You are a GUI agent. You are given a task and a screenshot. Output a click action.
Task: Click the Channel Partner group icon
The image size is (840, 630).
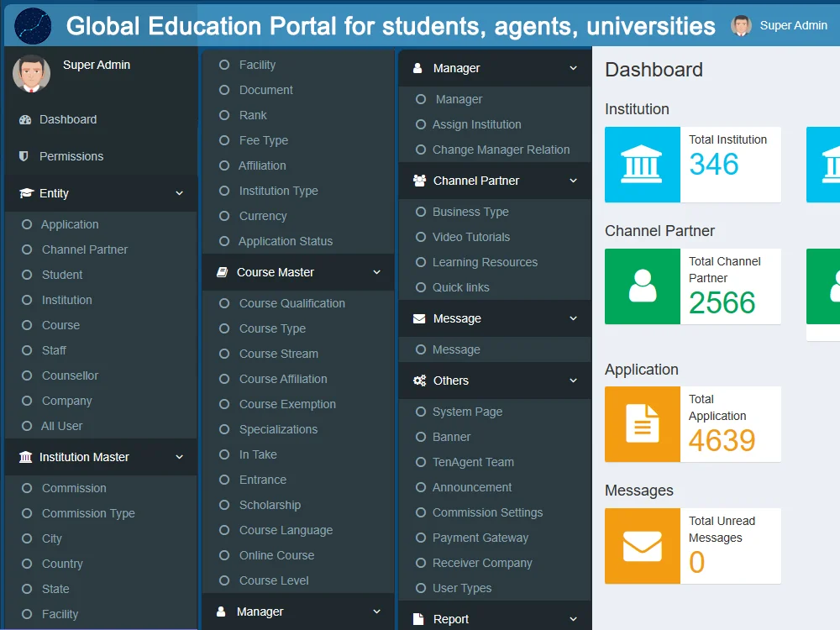[420, 181]
